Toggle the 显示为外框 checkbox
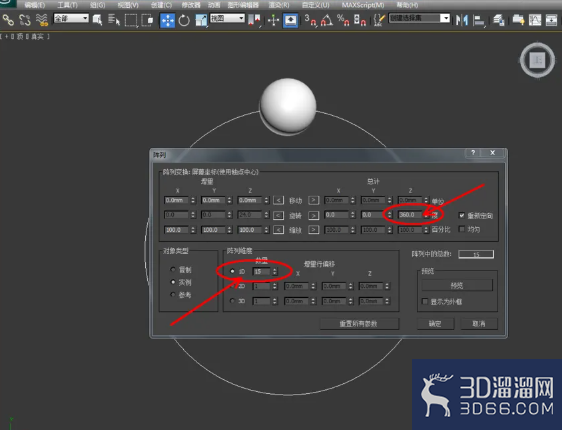This screenshot has height=430, width=562. 425,301
